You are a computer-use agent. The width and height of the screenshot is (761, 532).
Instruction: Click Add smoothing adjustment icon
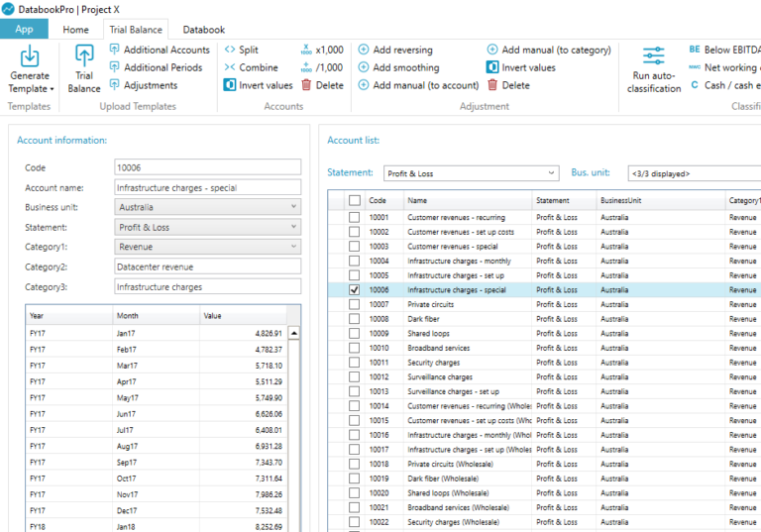point(364,67)
